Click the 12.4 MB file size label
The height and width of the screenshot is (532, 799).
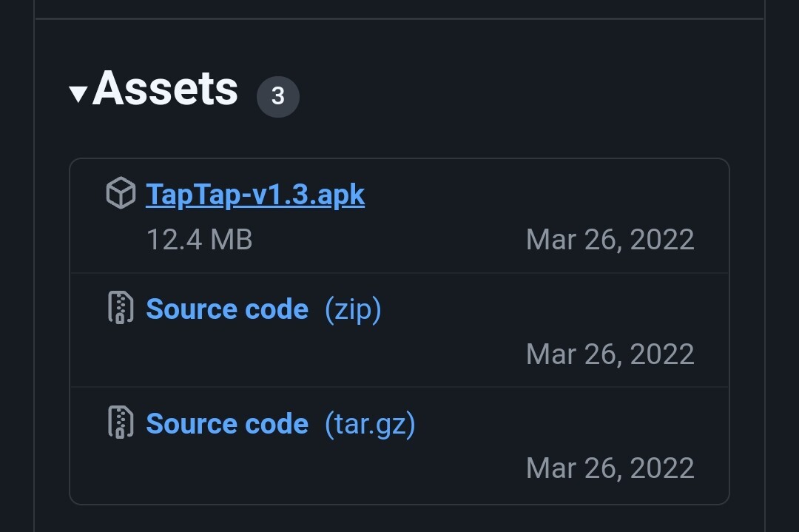click(x=199, y=240)
